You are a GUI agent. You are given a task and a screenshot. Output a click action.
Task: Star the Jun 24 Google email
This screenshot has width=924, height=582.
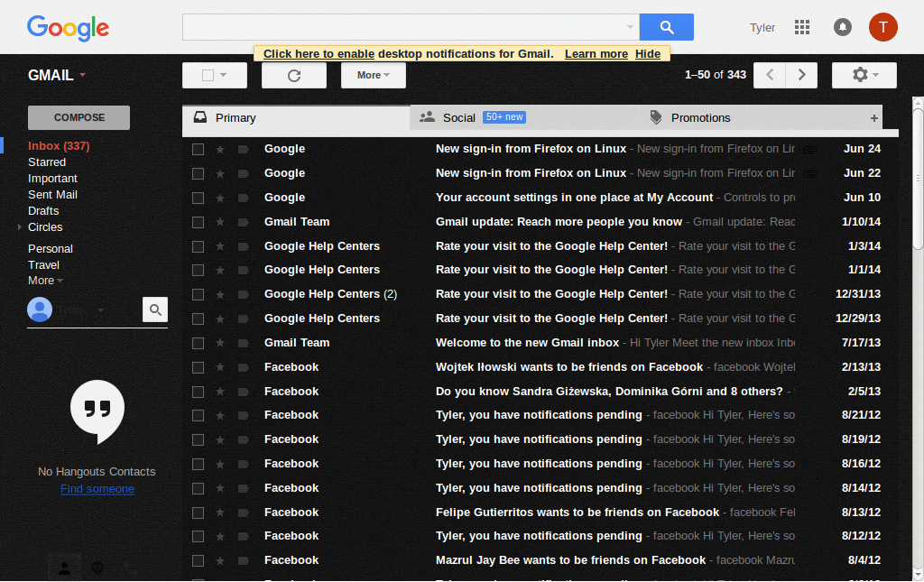pos(220,150)
